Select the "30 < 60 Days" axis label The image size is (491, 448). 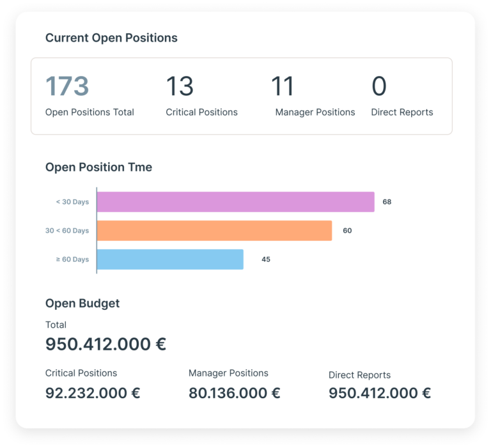[67, 231]
